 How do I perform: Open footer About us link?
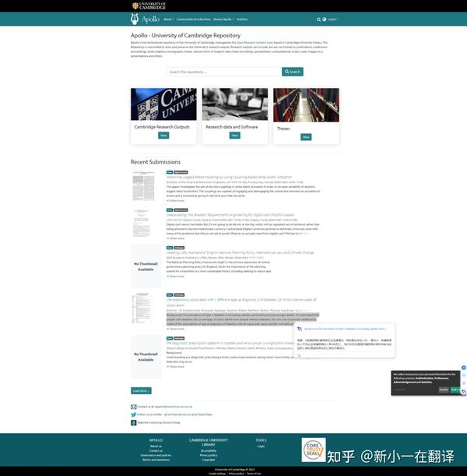point(156,446)
